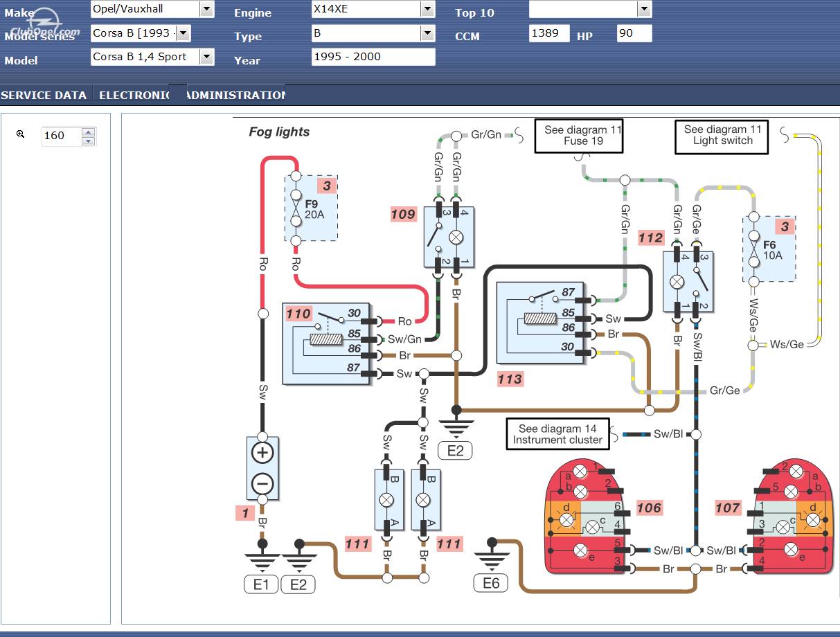
Task: Decrease zoom with the spinner down arrow
Action: [88, 141]
